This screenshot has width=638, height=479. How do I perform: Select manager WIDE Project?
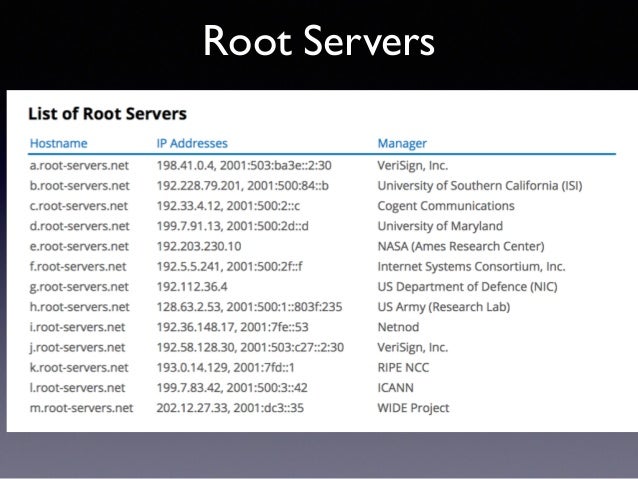[x=413, y=408]
